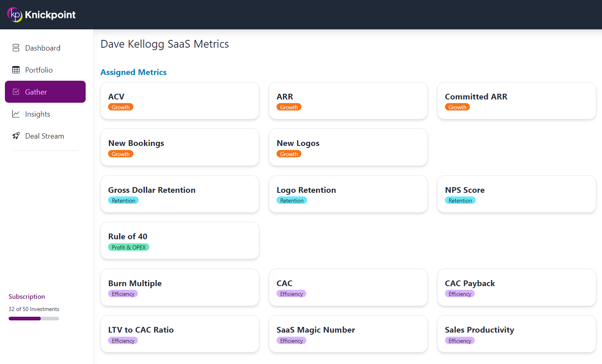Viewport: 602px width, 364px height.
Task: Select the New Logos card
Action: click(x=348, y=147)
